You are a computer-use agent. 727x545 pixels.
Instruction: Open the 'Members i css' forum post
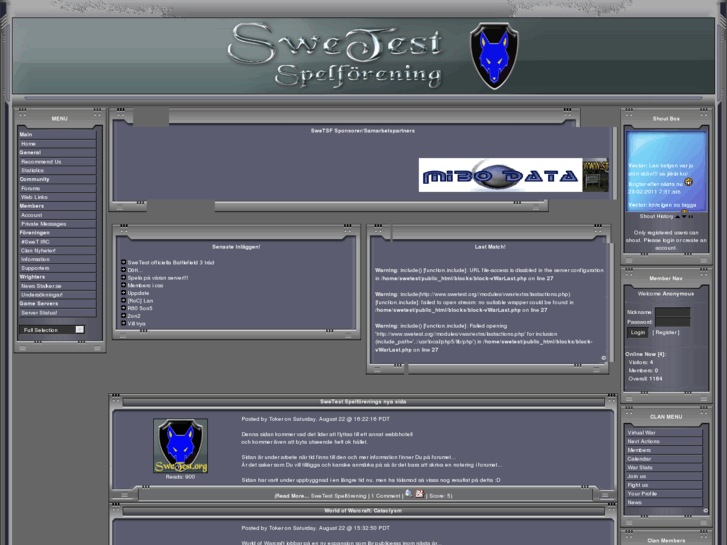(x=145, y=285)
